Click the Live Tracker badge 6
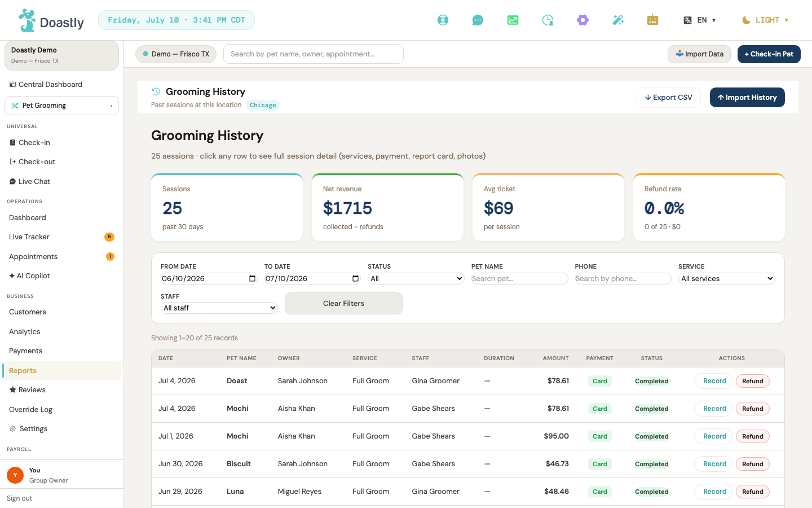This screenshot has height=508, width=812. pyautogui.click(x=109, y=237)
